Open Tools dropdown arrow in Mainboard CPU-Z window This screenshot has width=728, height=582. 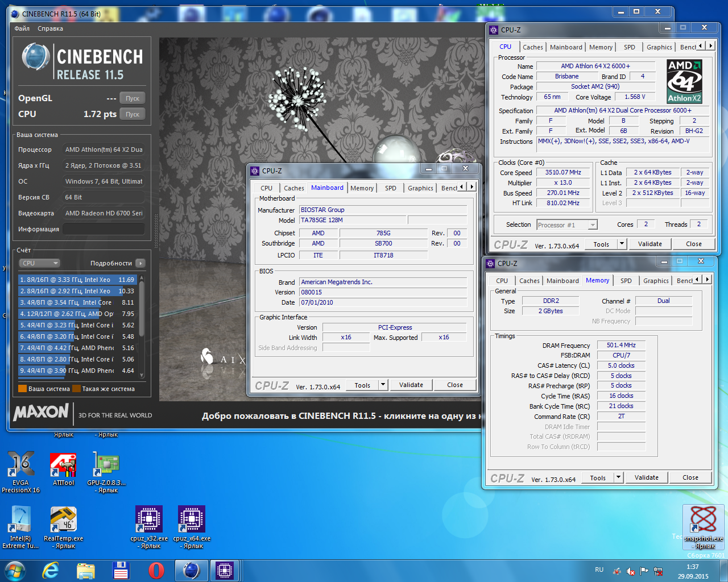click(383, 385)
